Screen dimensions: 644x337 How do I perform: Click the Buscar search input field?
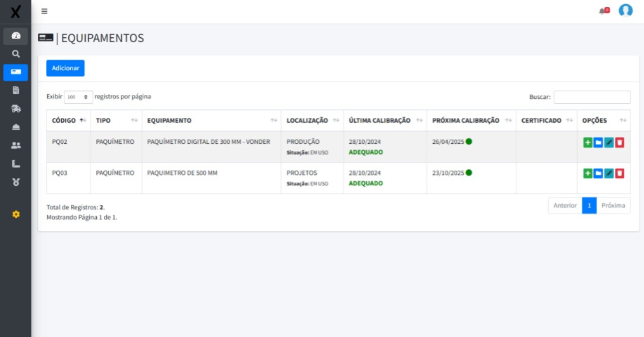592,97
